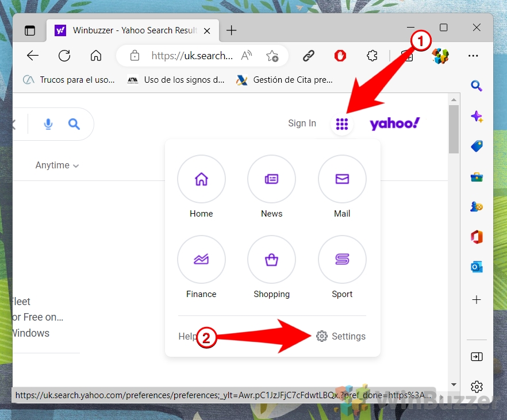Open Yahoo Shopping from the app grid
The width and height of the screenshot is (507, 420).
(x=271, y=260)
